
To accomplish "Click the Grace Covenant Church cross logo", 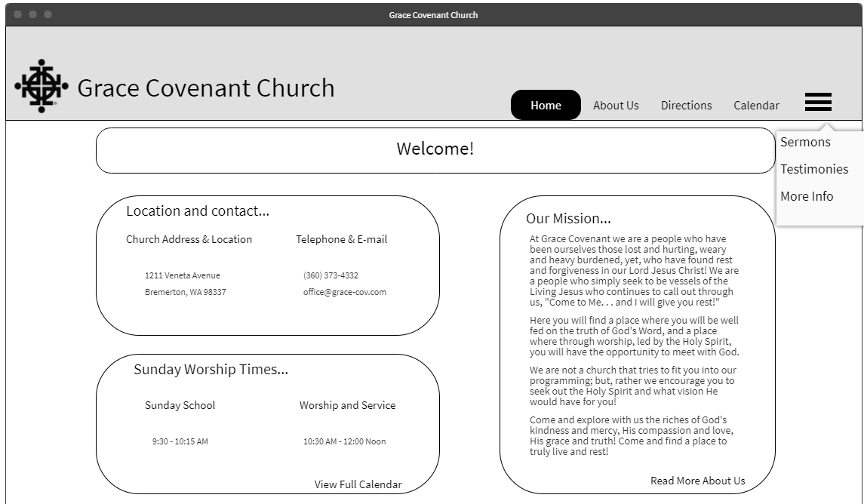I will [x=42, y=86].
